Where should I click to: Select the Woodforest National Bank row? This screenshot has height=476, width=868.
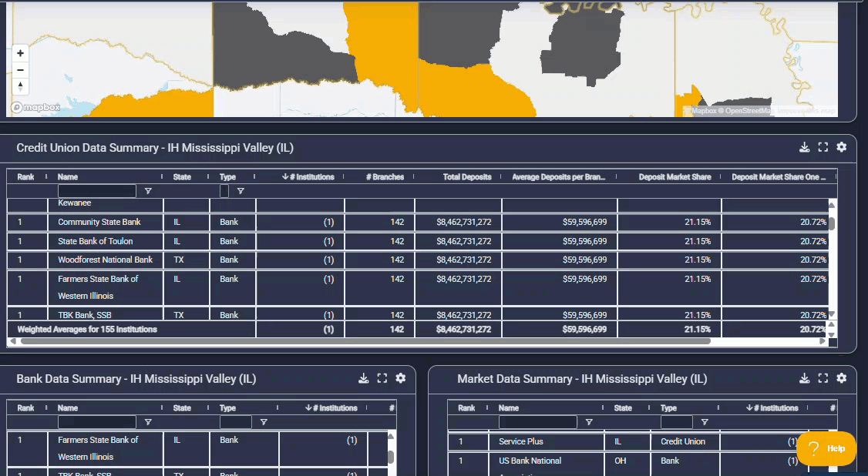[106, 260]
